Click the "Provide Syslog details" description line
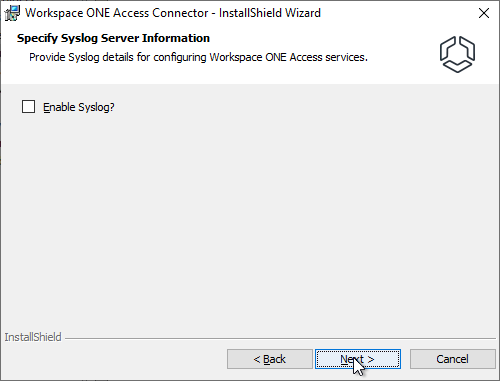Image resolution: width=500 pixels, height=381 pixels. coord(198,57)
